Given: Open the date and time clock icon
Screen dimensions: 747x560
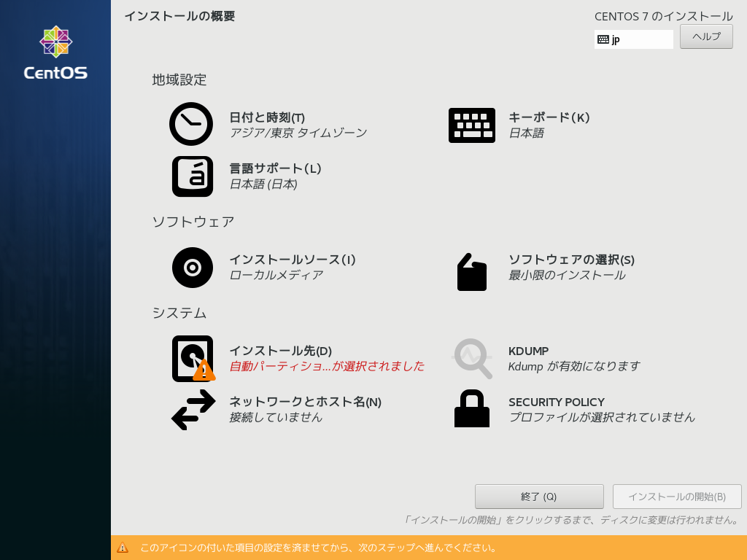Looking at the screenshot, I should click(191, 124).
